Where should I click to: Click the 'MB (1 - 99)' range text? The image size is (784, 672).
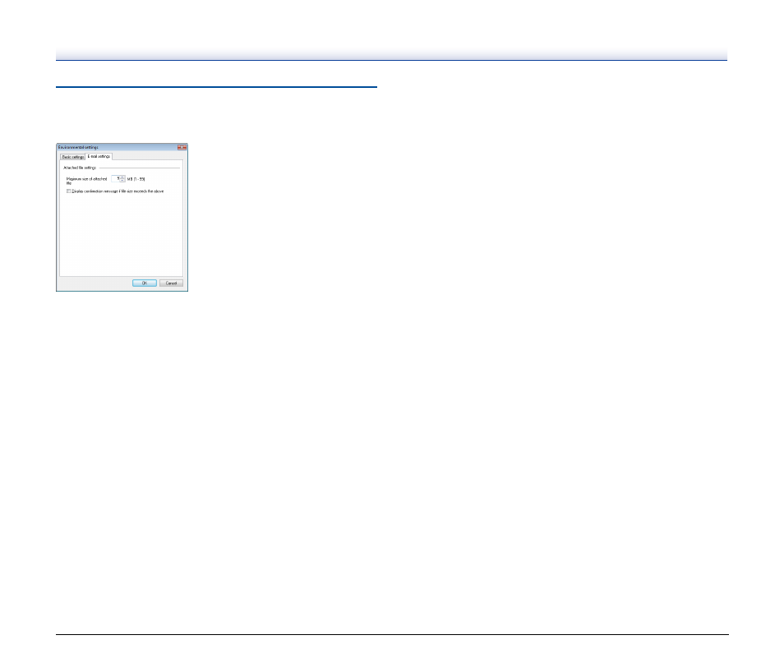[136, 179]
